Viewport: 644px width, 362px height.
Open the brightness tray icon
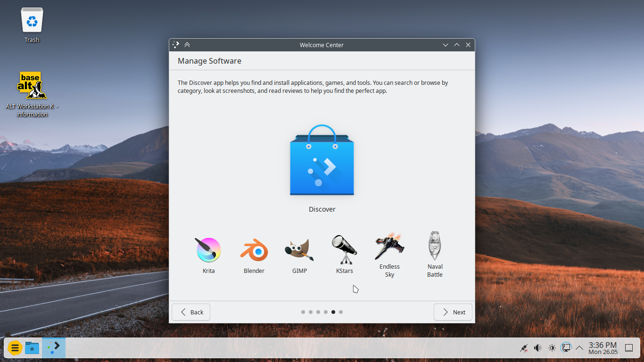pyautogui.click(x=552, y=348)
